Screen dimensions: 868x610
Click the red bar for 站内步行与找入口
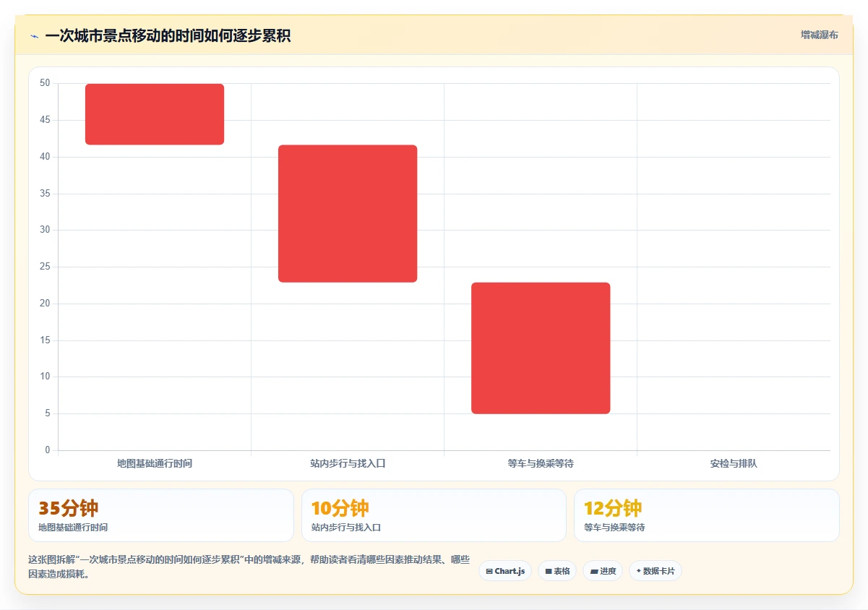click(x=348, y=213)
